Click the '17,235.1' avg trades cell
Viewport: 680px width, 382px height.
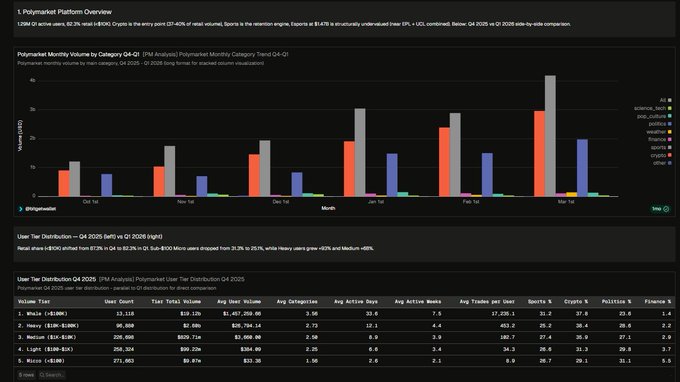(502, 314)
